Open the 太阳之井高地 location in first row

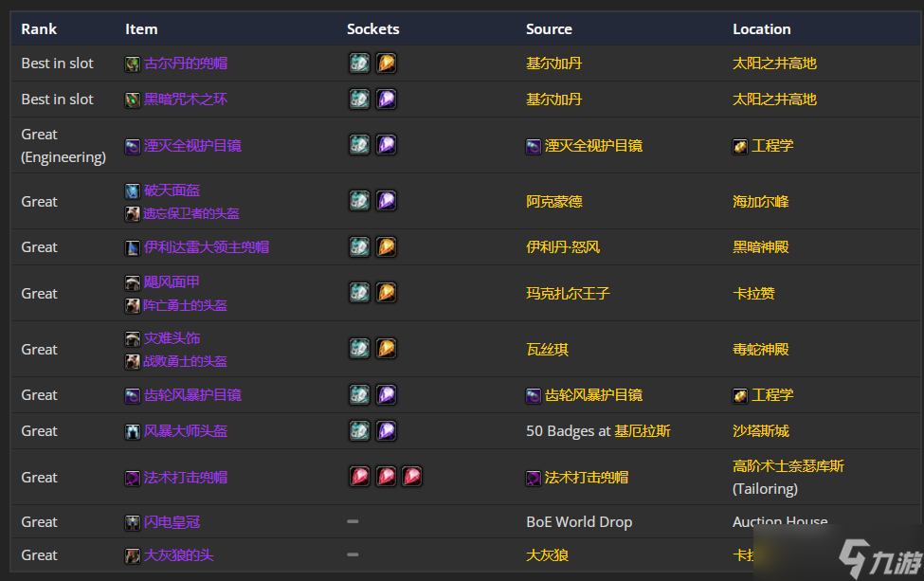pyautogui.click(x=774, y=64)
